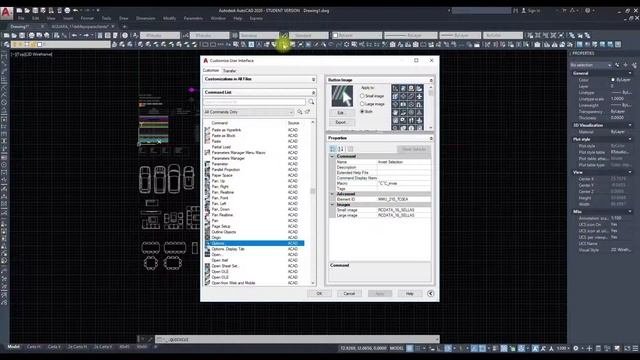
Task: Open the Dimension menu
Action: pos(145,18)
